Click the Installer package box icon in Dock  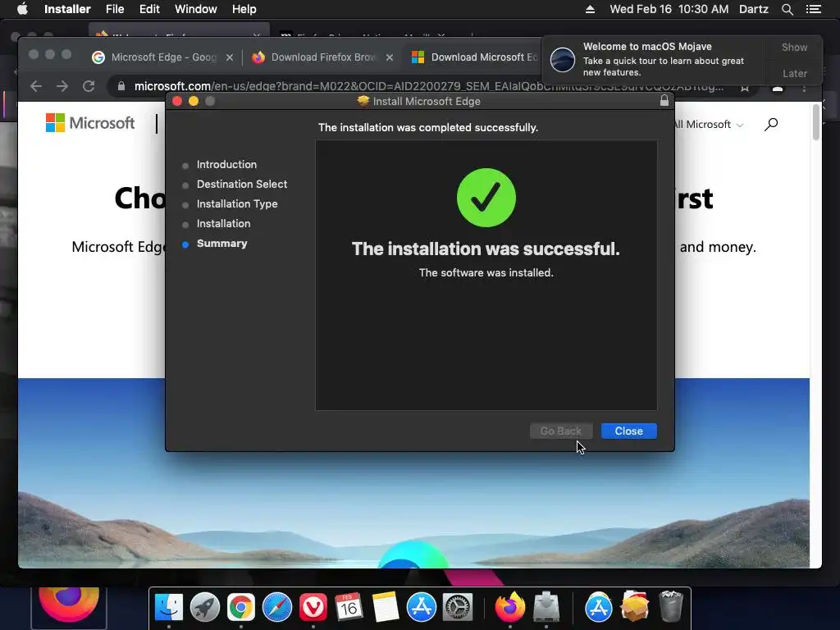[x=634, y=608]
